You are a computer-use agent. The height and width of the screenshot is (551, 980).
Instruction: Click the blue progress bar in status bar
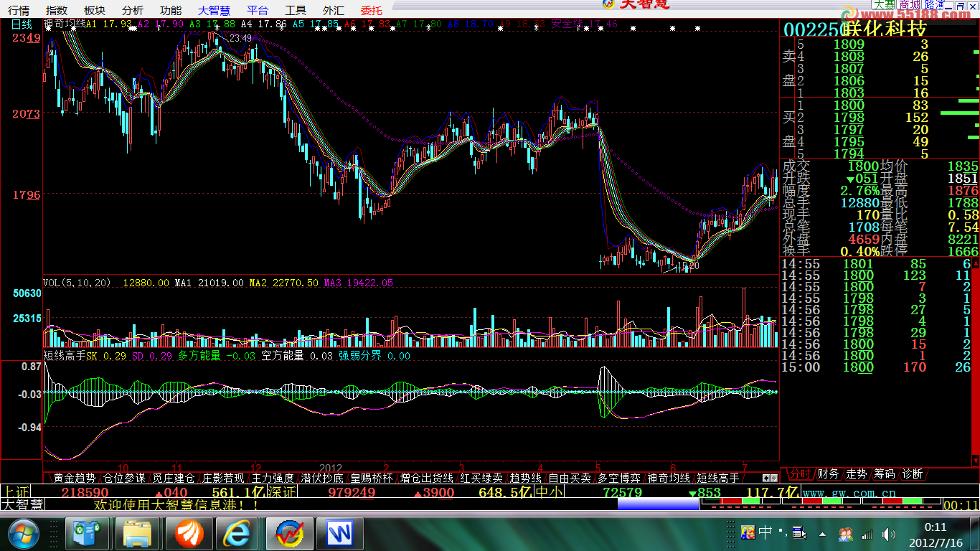click(658, 505)
